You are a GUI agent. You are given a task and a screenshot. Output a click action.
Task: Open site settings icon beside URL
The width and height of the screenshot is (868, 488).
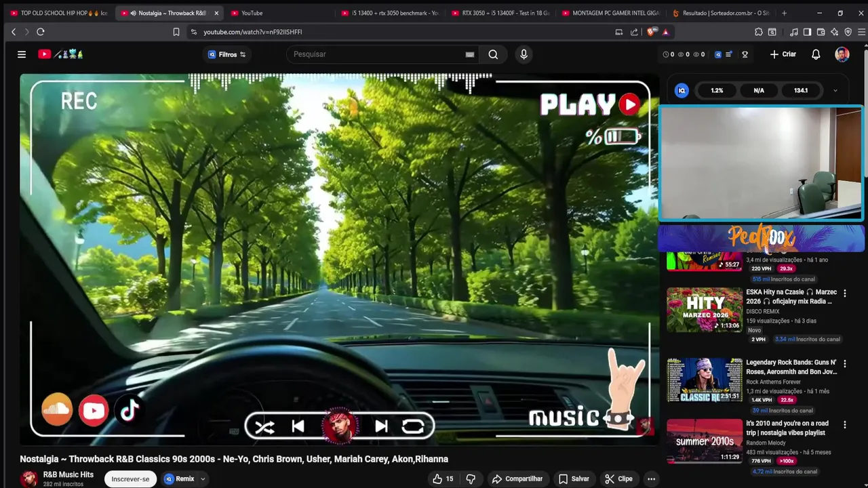click(193, 32)
